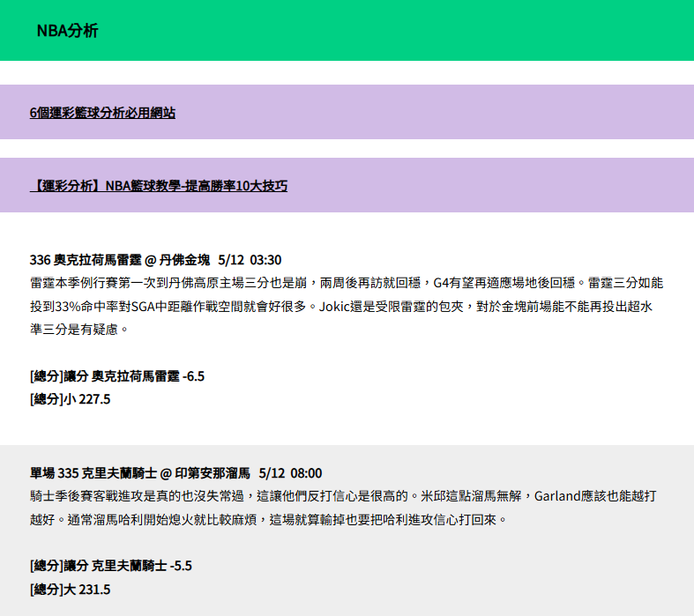Select the 336 奧克拉荷馬雷霆 @ 丹佛金塊 heading
This screenshot has height=616, width=694.
155,260
